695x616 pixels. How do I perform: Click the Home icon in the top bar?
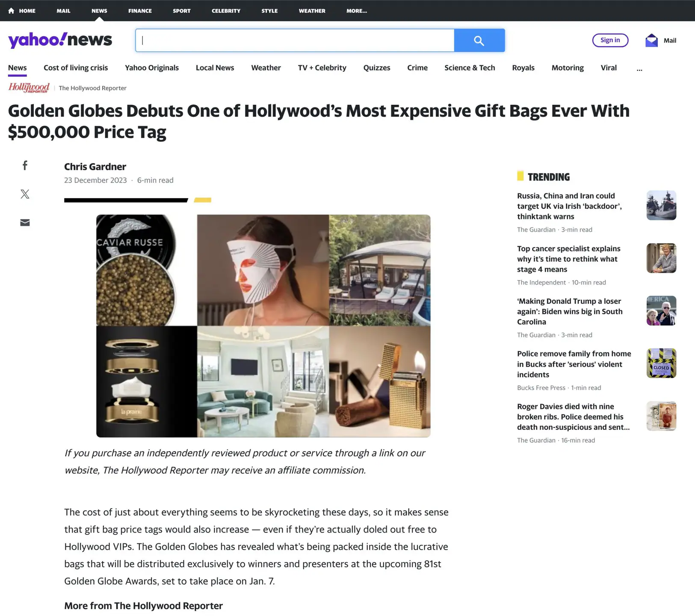click(10, 11)
